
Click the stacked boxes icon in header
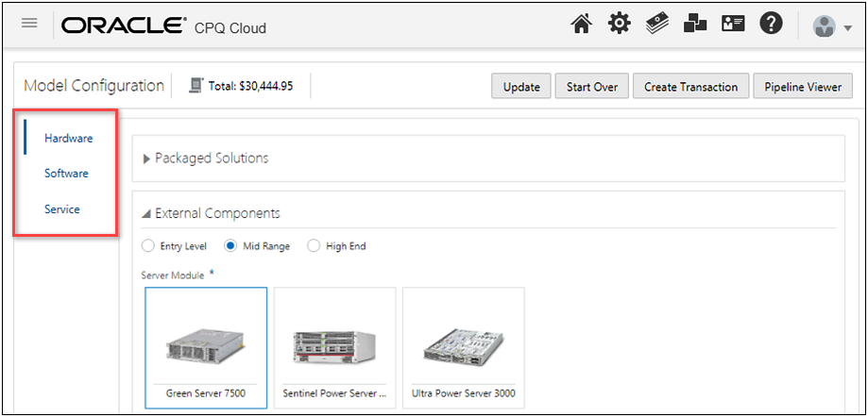pyautogui.click(x=695, y=25)
